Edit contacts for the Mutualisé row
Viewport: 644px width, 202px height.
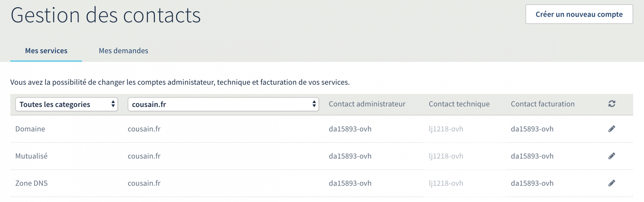(x=612, y=156)
